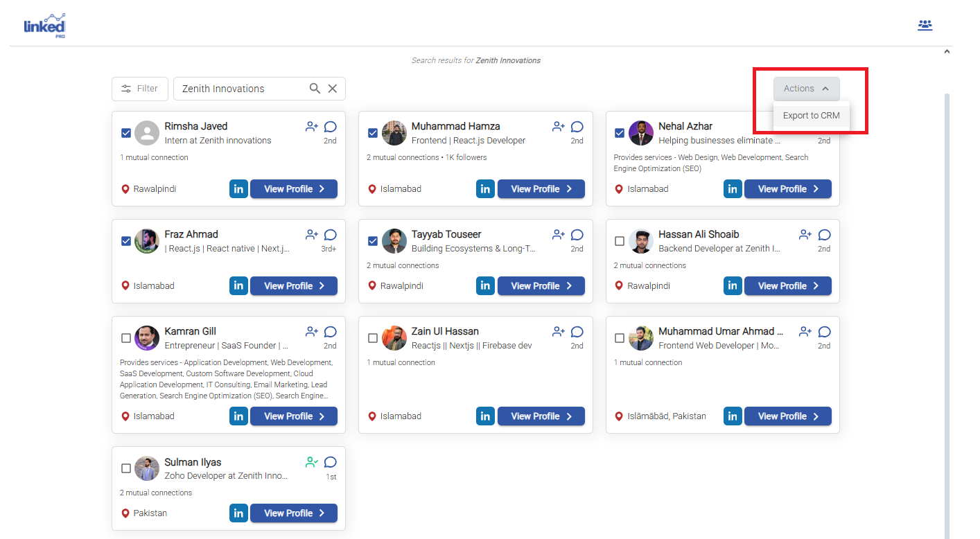This screenshot has height=539, width=980.
Task: Clear search with the X icon
Action: (333, 89)
